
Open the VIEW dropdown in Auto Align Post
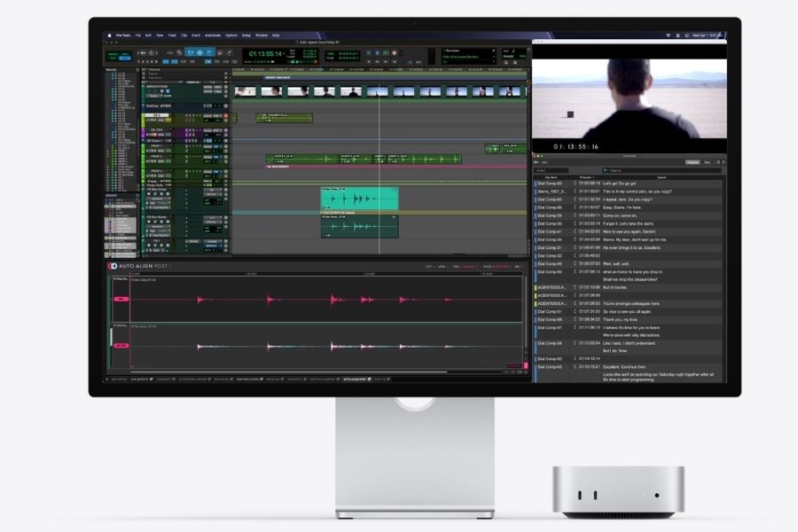(442, 266)
